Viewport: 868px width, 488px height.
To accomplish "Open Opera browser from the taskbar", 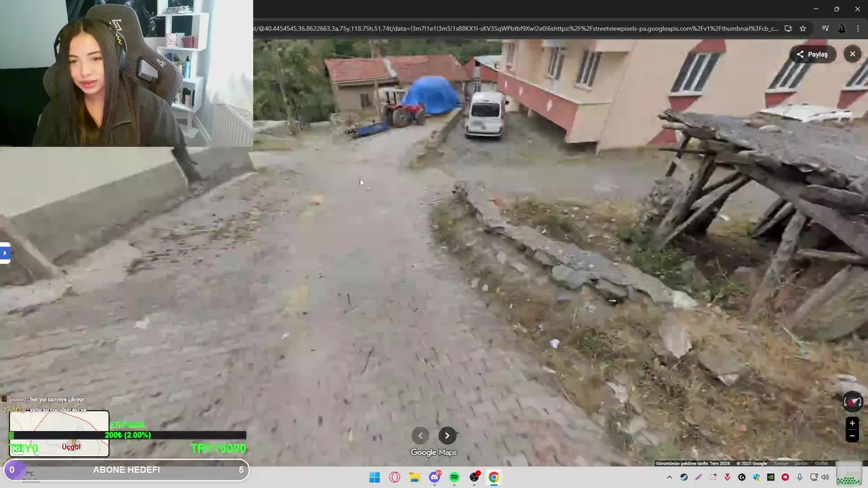I will [x=395, y=477].
